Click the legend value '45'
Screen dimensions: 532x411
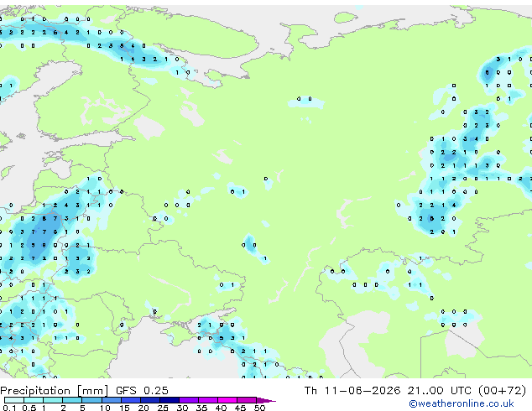[240, 408]
